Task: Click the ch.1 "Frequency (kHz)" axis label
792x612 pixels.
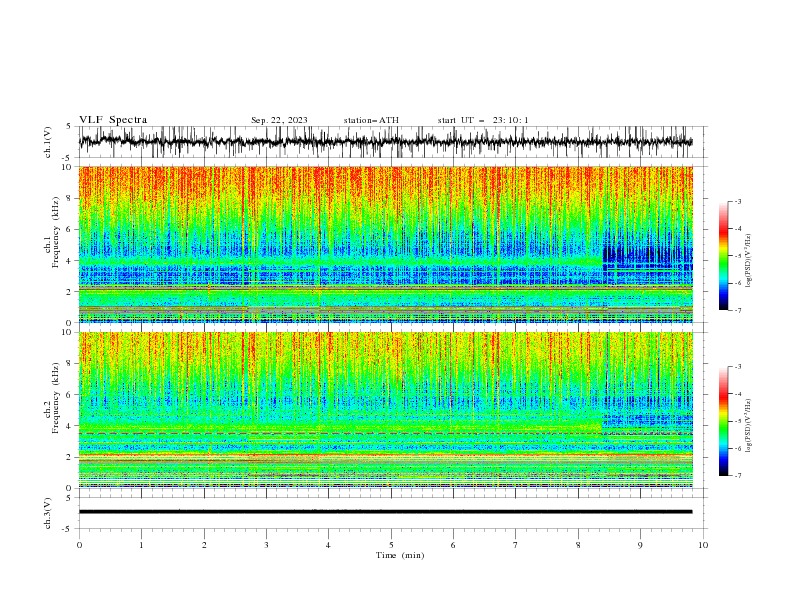Action: pos(56,233)
